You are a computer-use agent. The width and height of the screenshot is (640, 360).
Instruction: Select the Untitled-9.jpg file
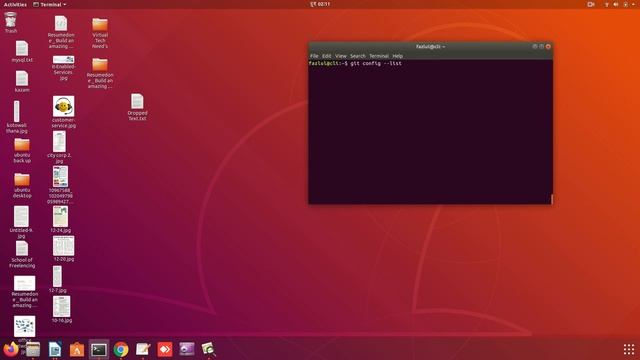click(21, 222)
